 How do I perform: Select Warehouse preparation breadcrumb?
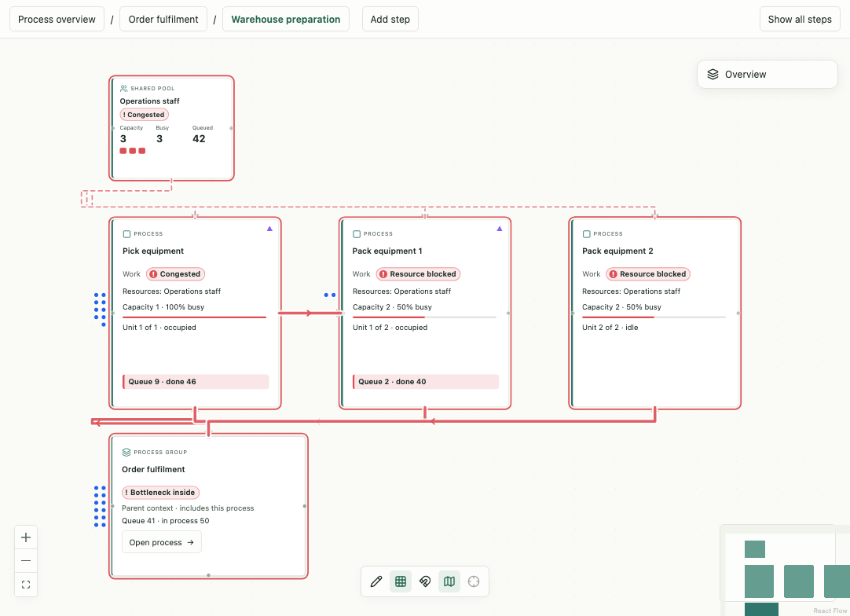(286, 19)
